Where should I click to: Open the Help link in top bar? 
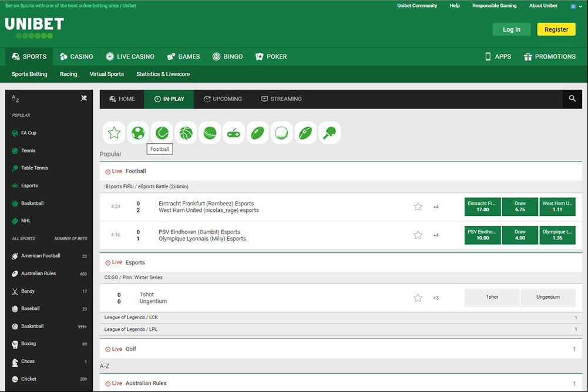click(x=455, y=6)
